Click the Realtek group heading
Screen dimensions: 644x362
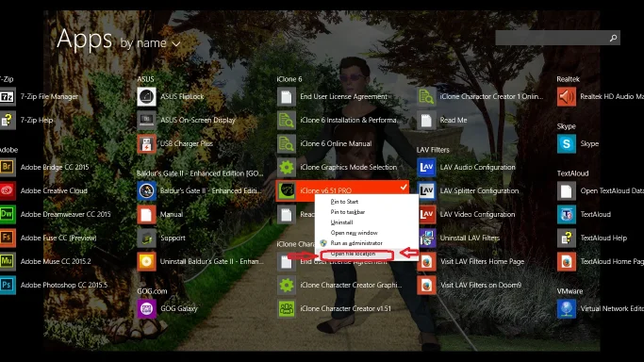point(568,79)
